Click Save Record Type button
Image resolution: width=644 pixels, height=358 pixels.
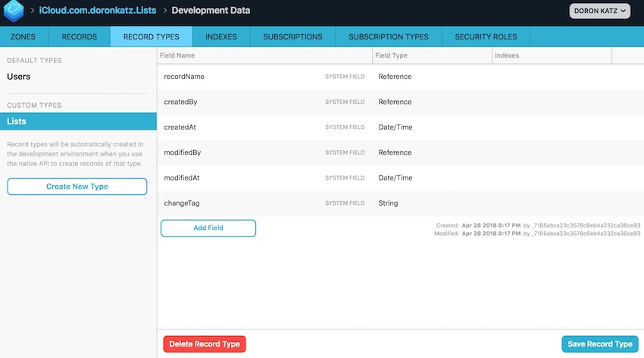coord(599,344)
